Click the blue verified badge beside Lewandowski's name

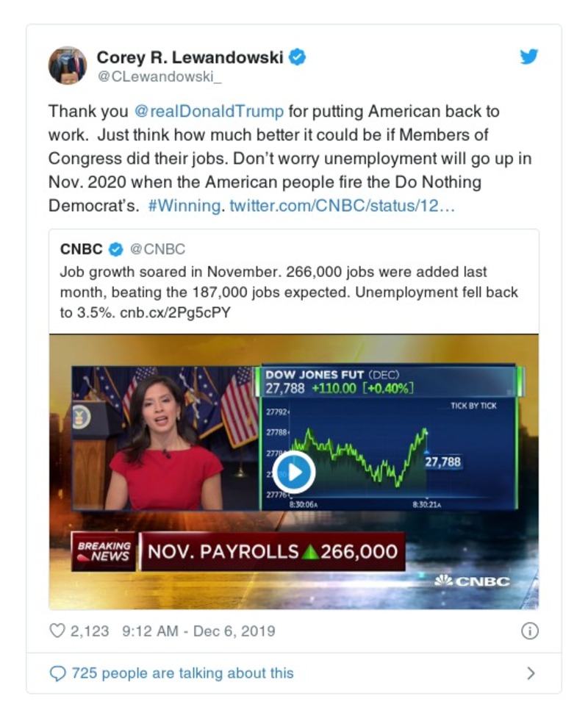(x=297, y=57)
